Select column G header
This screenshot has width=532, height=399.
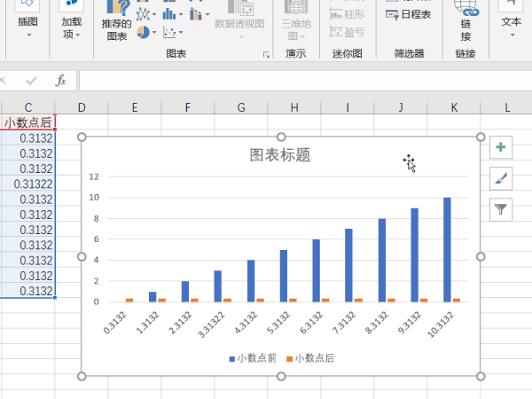[x=241, y=107]
